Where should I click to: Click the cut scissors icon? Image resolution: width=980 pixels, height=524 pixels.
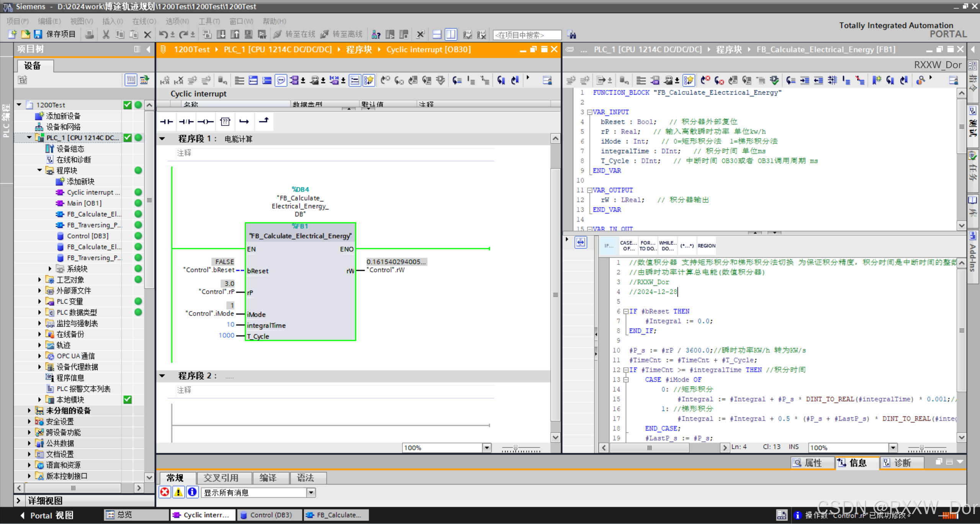pyautogui.click(x=106, y=34)
